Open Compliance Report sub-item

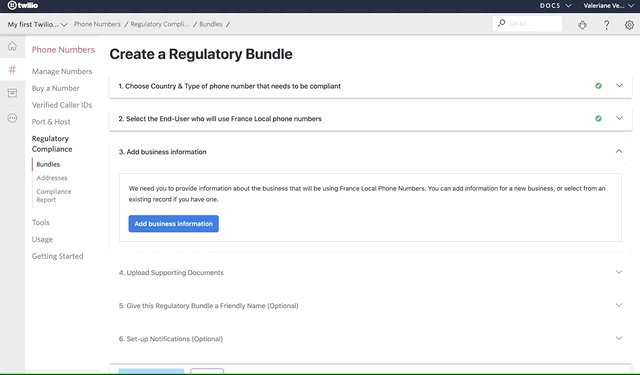pyautogui.click(x=53, y=195)
